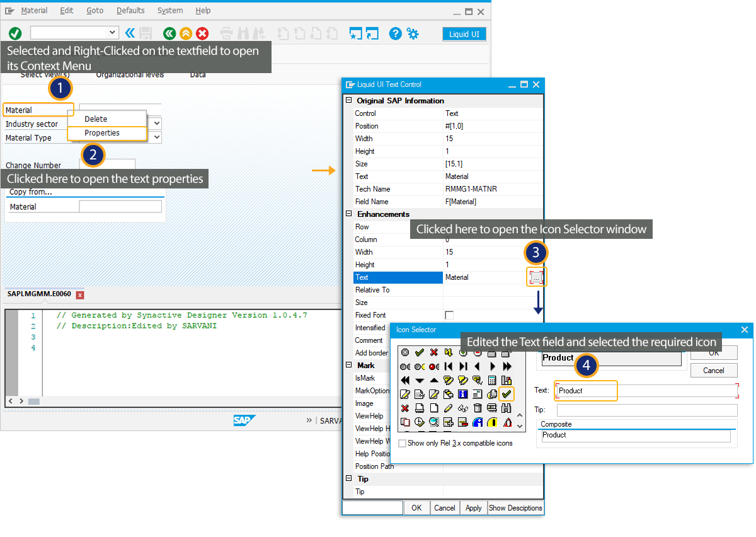Pick the up triangle icon in Icon Selector
The image size is (756, 537).
pyautogui.click(x=434, y=380)
